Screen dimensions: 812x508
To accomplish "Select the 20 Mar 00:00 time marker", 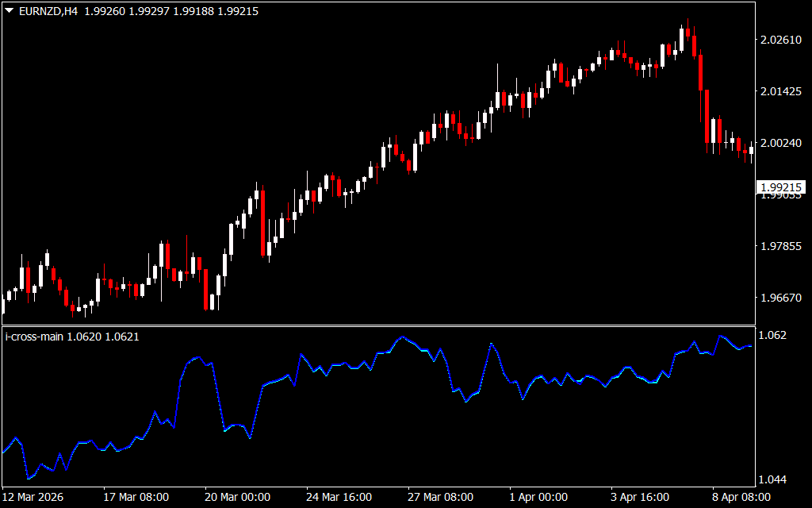I will pyautogui.click(x=238, y=497).
